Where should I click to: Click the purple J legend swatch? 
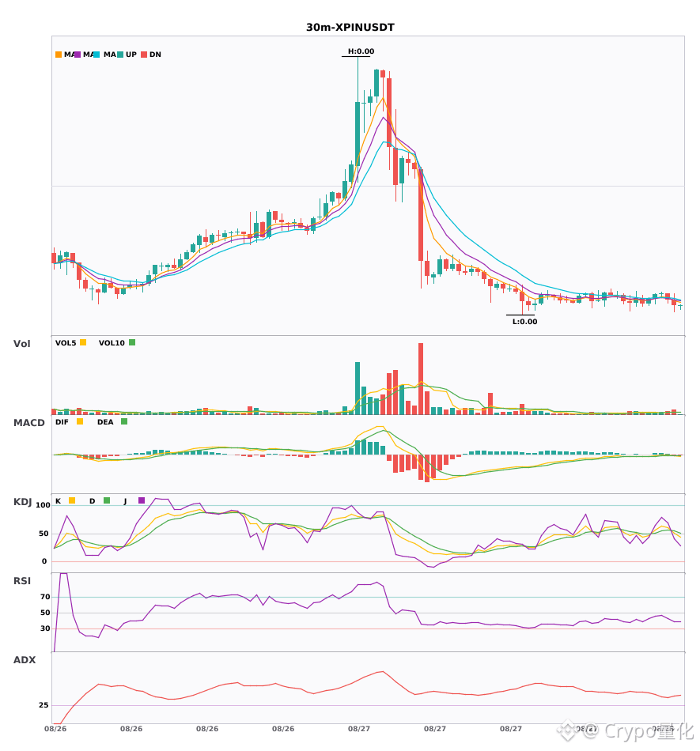142,500
